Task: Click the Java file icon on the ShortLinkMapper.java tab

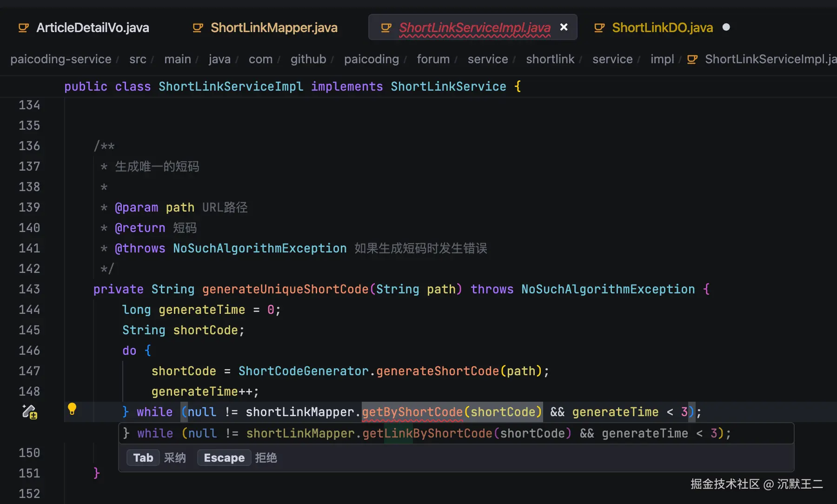Action: [x=198, y=28]
